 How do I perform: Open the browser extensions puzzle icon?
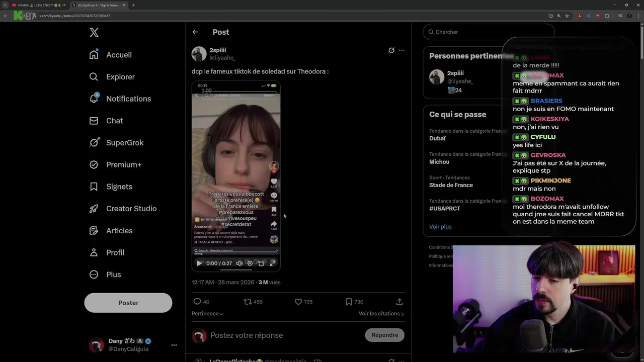607,16
